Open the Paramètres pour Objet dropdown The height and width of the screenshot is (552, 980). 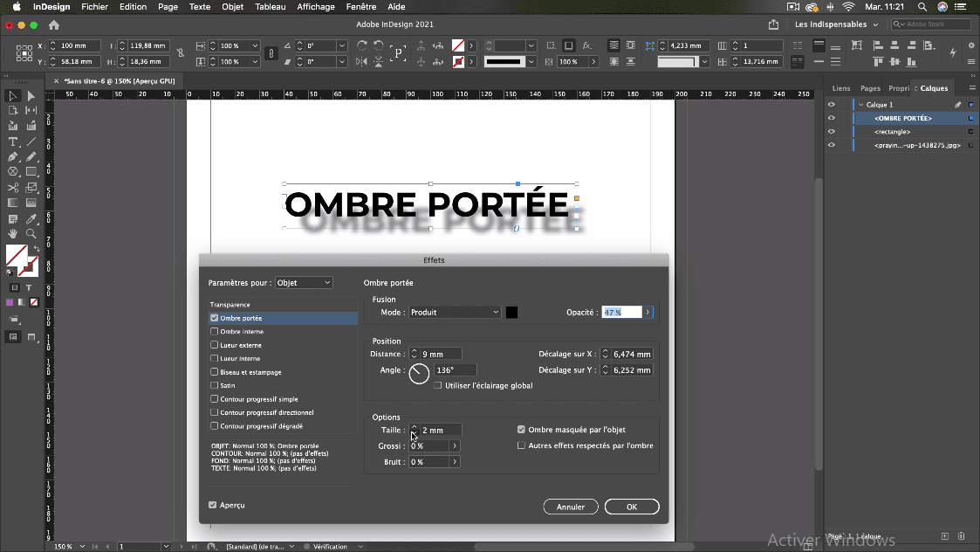pyautogui.click(x=304, y=283)
